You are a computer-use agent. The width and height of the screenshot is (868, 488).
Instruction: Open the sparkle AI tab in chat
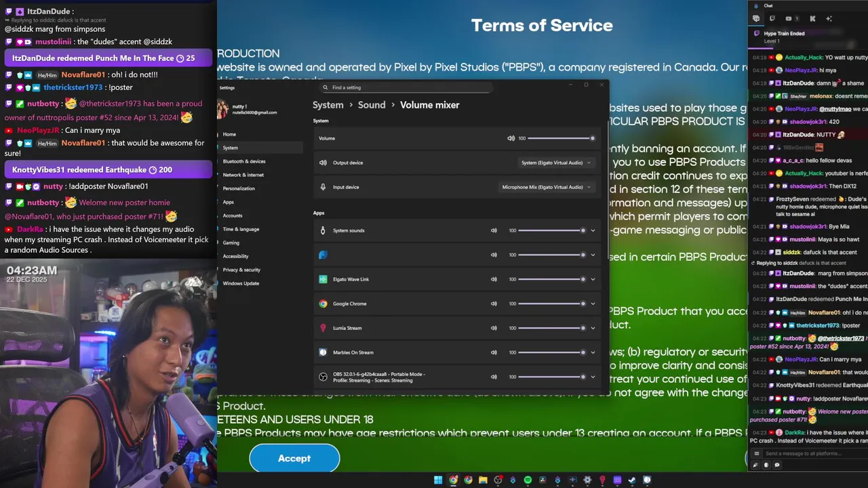coord(829,18)
